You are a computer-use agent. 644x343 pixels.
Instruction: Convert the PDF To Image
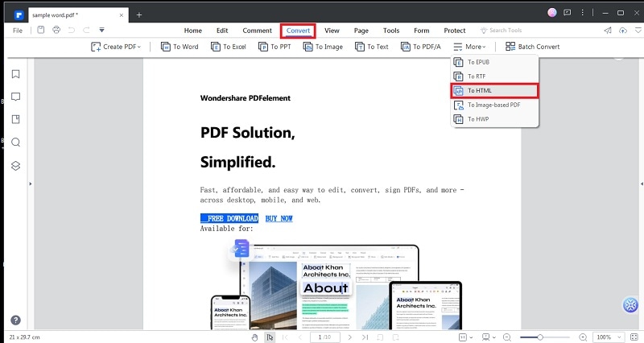tap(323, 47)
